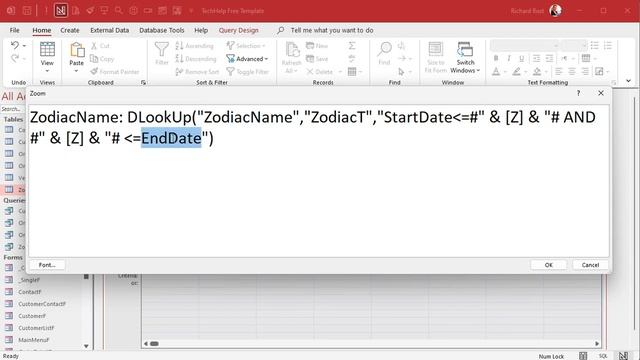
Task: Open the Database Tools tab
Action: pos(162,30)
